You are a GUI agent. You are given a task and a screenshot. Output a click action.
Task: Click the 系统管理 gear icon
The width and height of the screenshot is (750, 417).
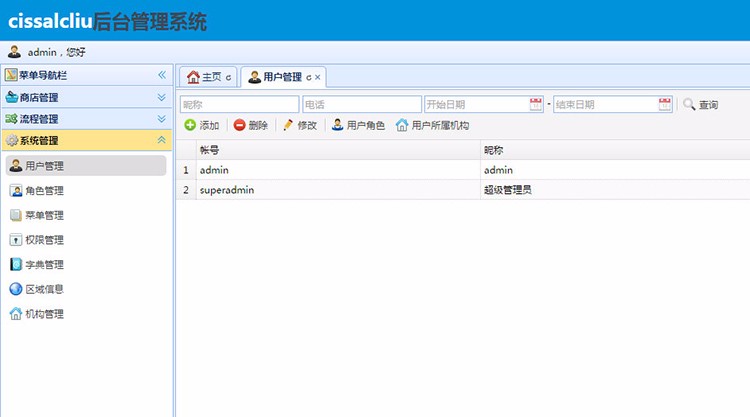[x=11, y=140]
